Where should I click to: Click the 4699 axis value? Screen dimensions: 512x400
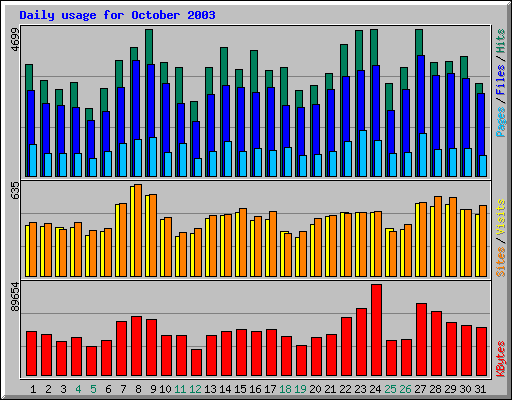coord(15,40)
